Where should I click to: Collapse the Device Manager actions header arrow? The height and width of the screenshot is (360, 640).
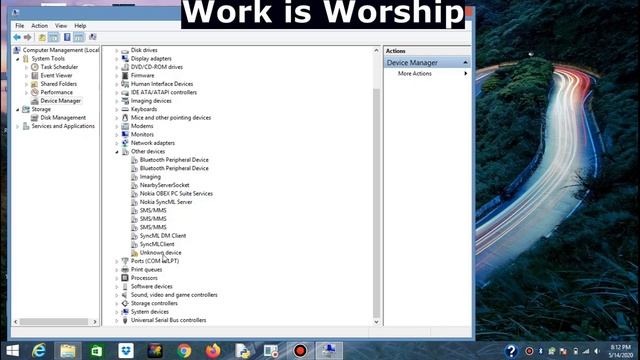pyautogui.click(x=465, y=63)
